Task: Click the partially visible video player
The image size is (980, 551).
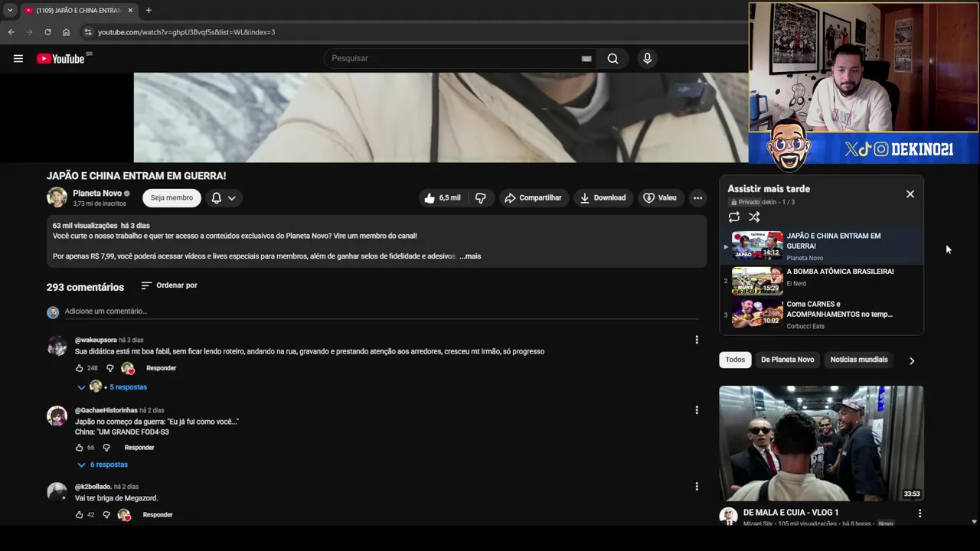Action: click(440, 117)
